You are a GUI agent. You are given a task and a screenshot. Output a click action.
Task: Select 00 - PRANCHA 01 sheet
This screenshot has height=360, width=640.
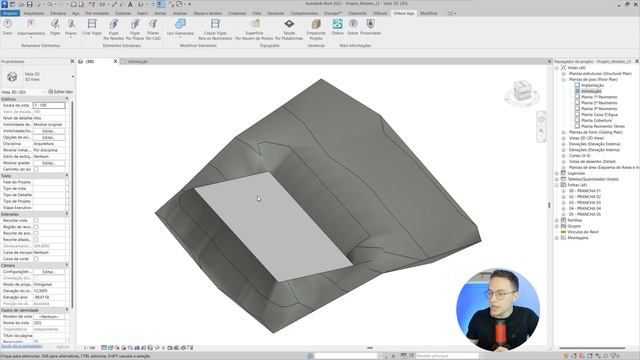[584, 191]
